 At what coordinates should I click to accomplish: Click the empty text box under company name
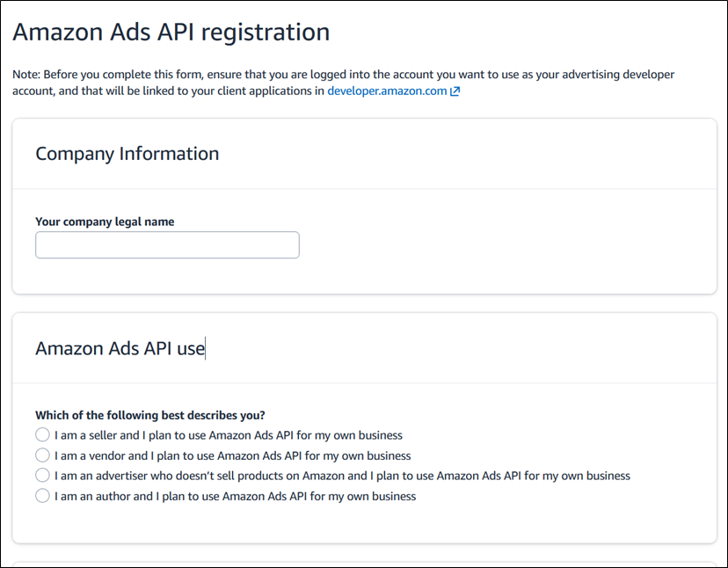tap(166, 244)
